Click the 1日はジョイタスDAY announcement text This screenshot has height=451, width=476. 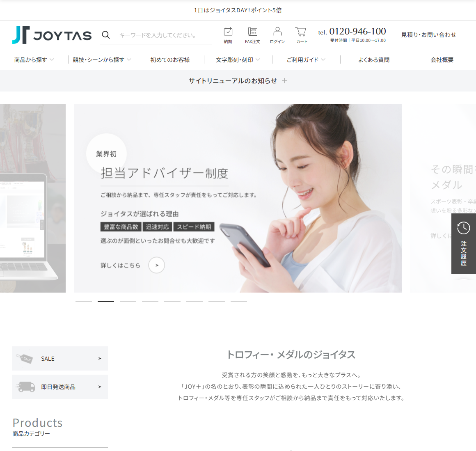[x=238, y=10]
